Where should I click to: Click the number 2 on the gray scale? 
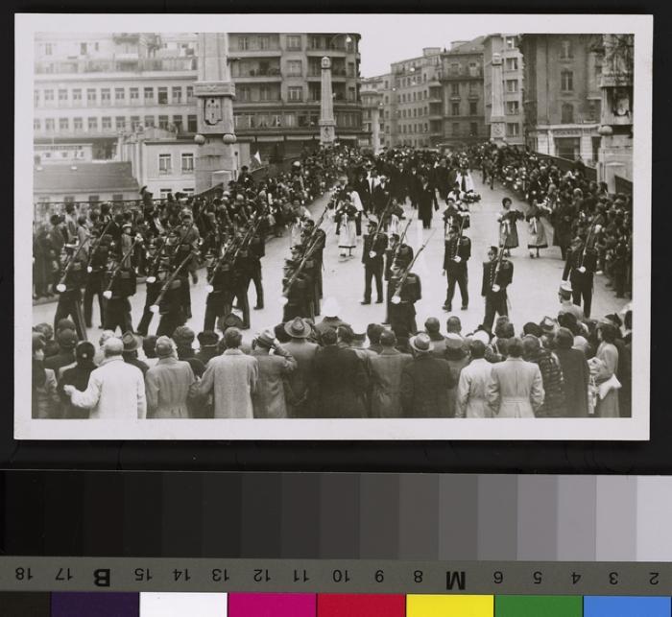coord(653,578)
